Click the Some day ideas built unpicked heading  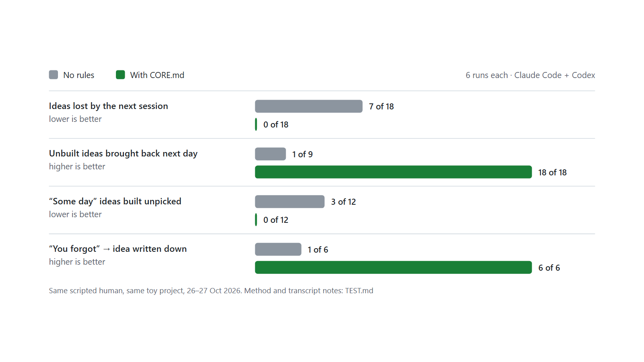(115, 201)
